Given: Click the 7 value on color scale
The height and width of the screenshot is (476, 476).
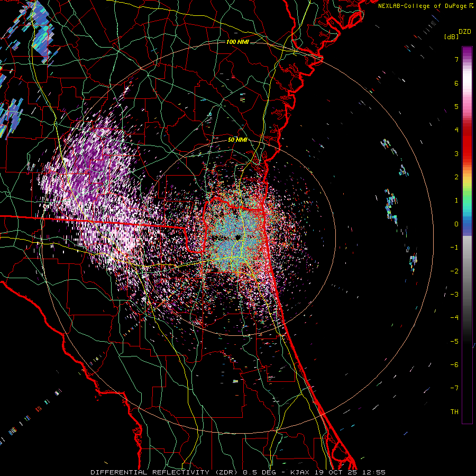Looking at the screenshot, I should (x=456, y=59).
